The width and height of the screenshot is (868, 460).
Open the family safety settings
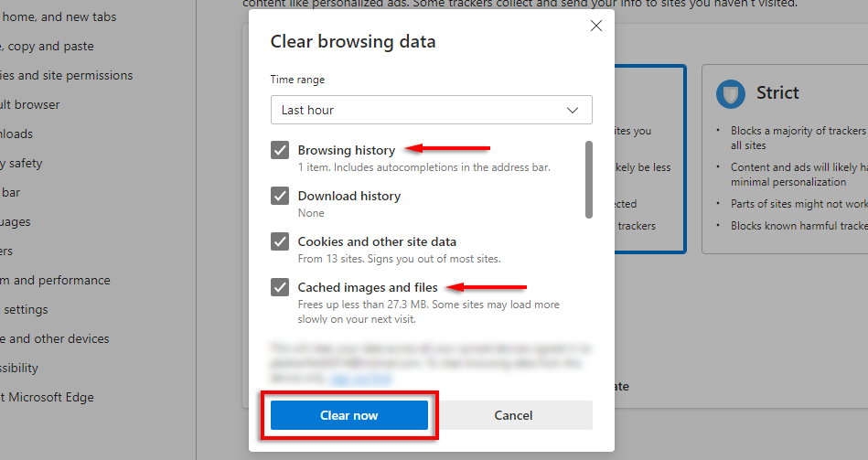pyautogui.click(x=23, y=163)
